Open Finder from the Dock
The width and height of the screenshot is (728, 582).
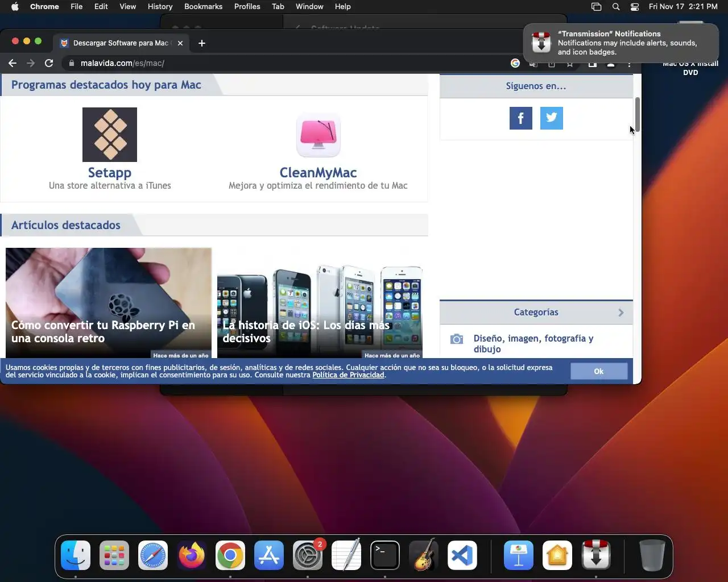pyautogui.click(x=76, y=555)
